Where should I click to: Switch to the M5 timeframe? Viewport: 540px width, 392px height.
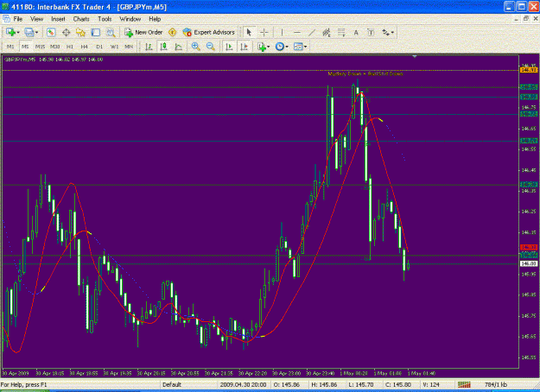point(25,47)
